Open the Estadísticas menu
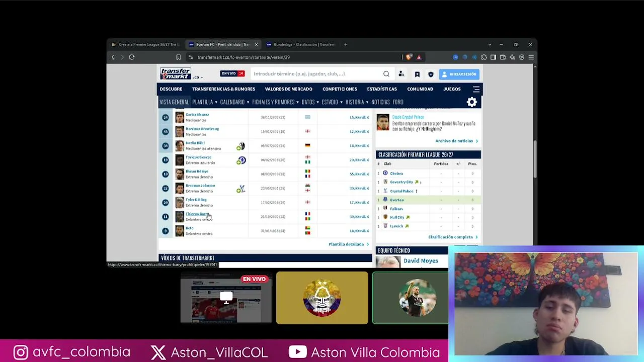Screen dimensions: 644x362 point(382,89)
